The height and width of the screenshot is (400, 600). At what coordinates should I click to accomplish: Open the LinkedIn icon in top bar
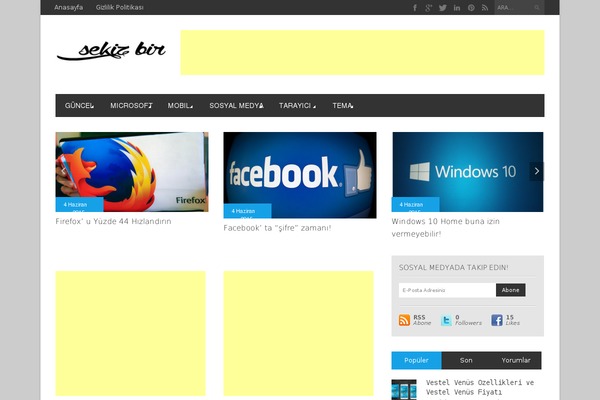pyautogui.click(x=457, y=8)
